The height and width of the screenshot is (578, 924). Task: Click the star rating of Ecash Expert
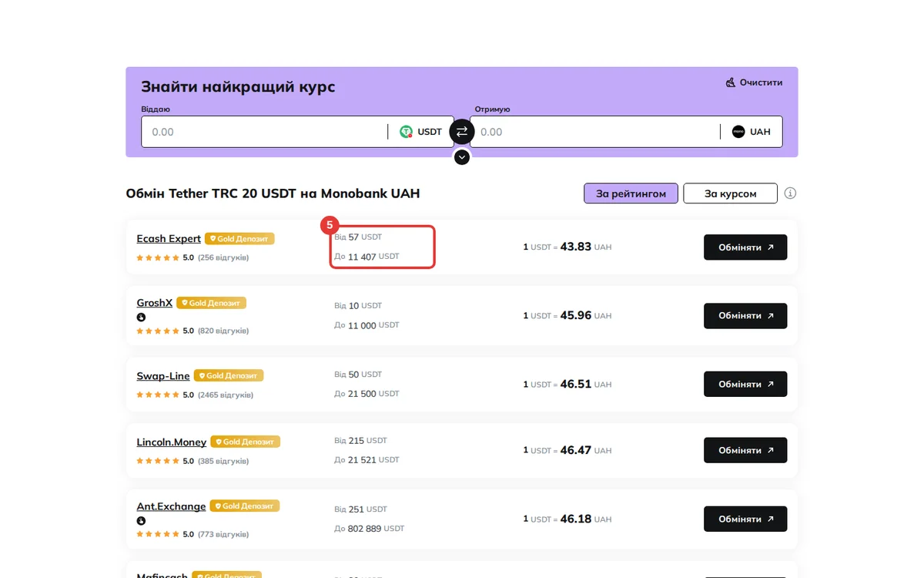[x=157, y=257]
